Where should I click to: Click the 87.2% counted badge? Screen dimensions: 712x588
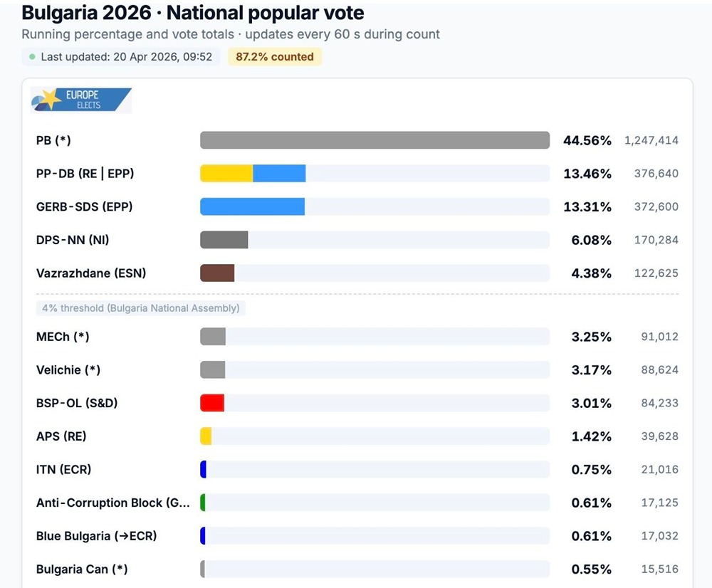[275, 57]
